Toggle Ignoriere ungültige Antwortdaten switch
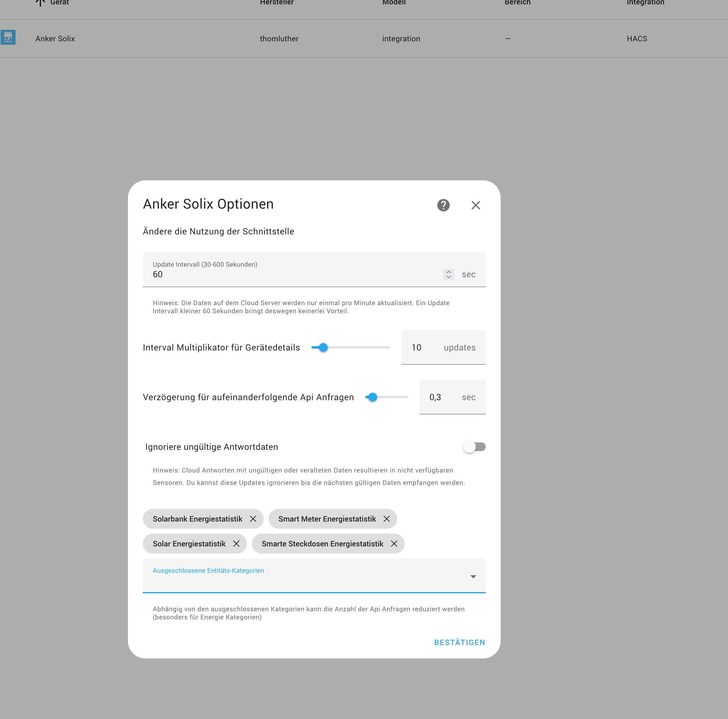 pos(474,447)
